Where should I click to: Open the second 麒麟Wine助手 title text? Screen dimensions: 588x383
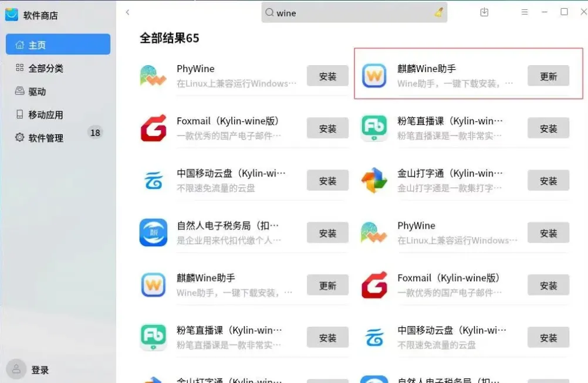coord(206,278)
